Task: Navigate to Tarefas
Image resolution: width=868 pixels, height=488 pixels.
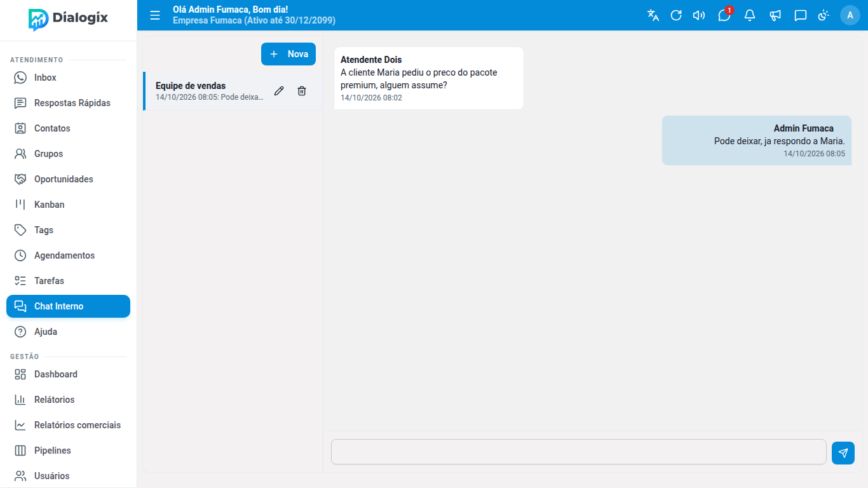Action: [x=68, y=281]
